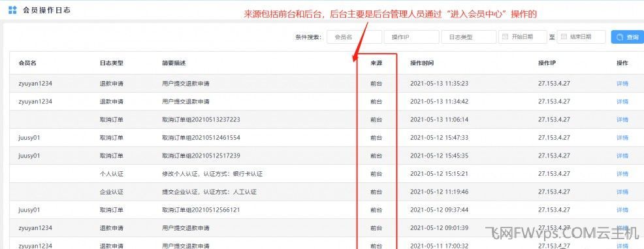
Task: Click member zyuyan1234 in 11:35:23 row
Action: pos(35,84)
